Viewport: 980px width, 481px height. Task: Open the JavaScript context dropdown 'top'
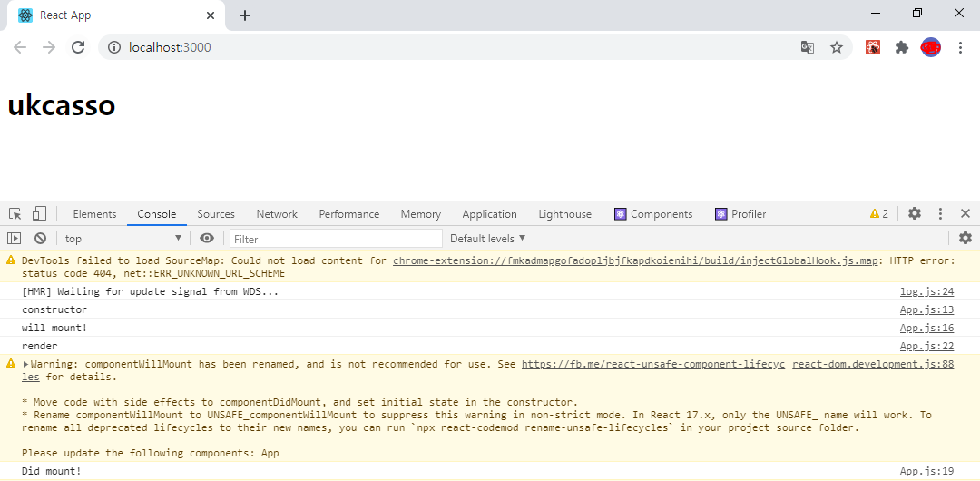(x=123, y=239)
